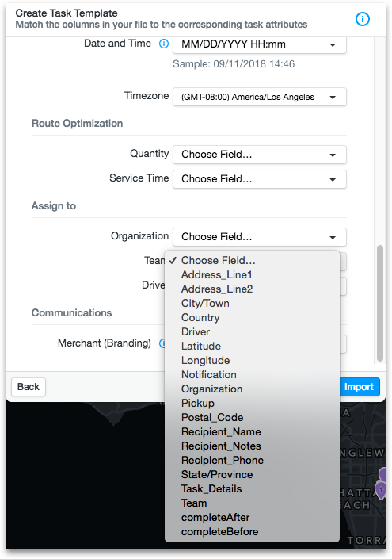Click the info icon in dialog header
Viewport: 392px width, 559px height.
click(x=363, y=19)
